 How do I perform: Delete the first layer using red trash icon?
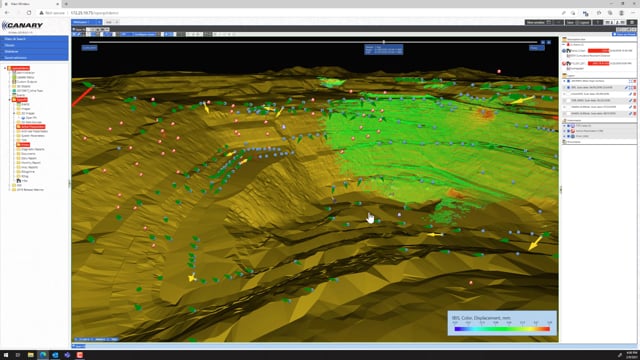(635, 81)
